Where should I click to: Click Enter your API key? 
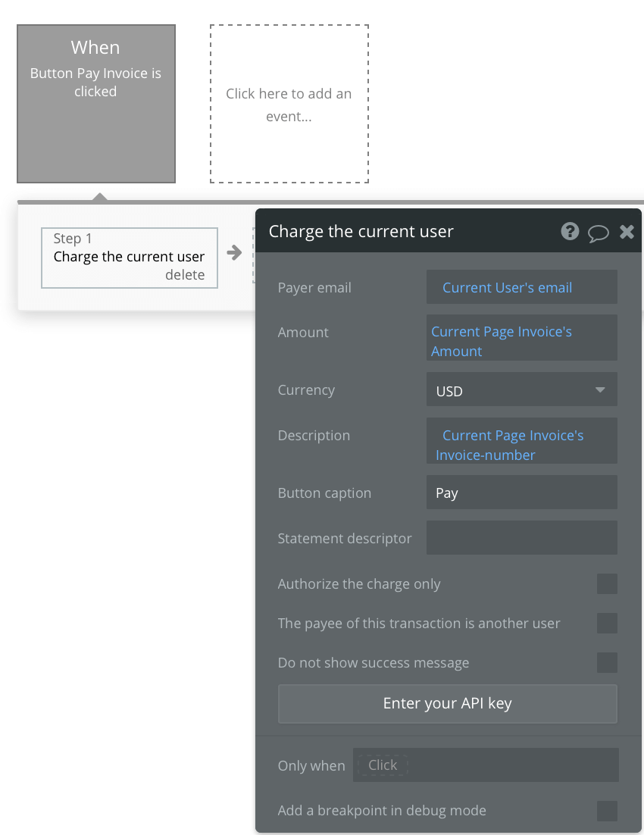pos(447,704)
